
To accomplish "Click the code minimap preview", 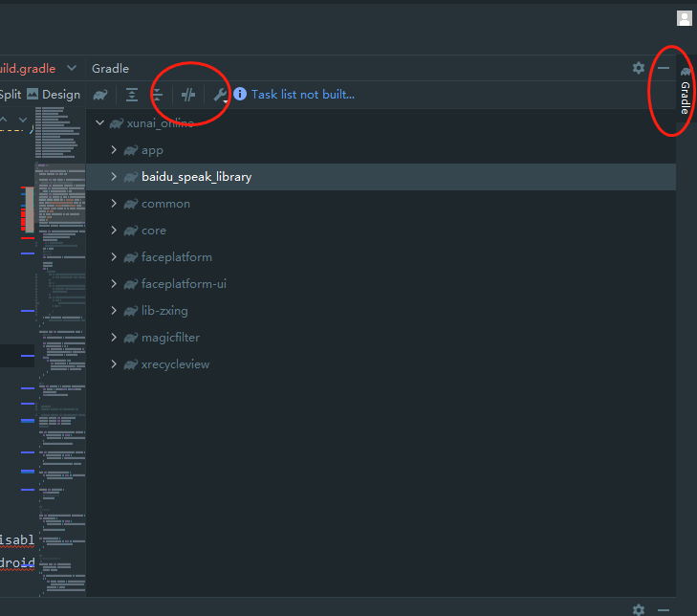I will click(x=60, y=351).
